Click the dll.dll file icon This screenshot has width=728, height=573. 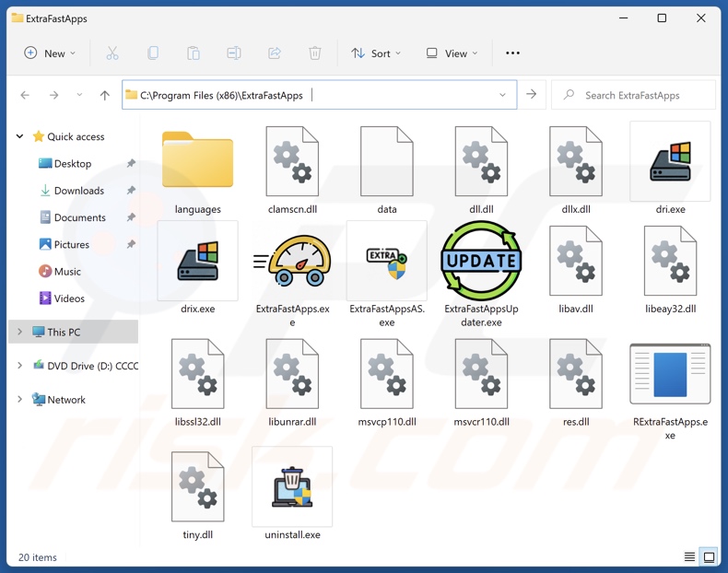click(481, 161)
